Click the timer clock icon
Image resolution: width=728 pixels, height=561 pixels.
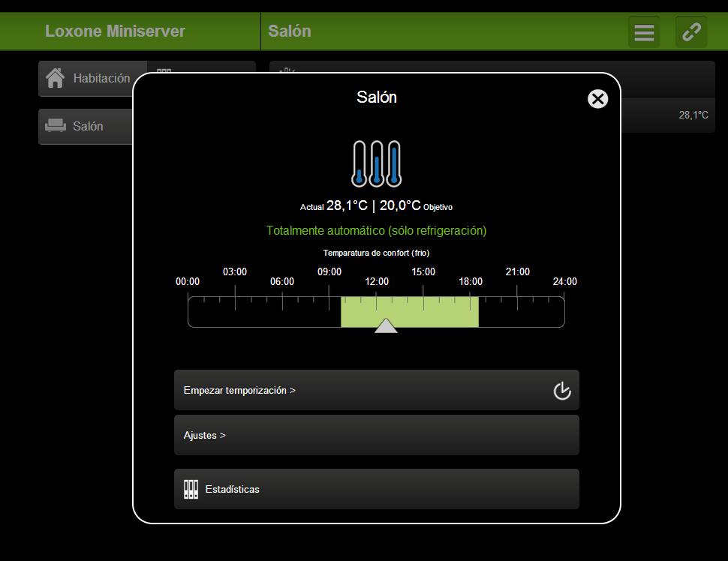point(562,391)
